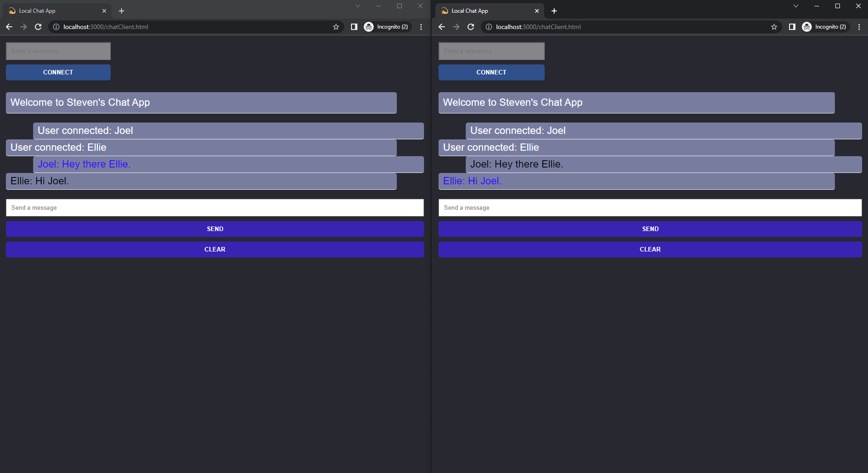Open a new tab in the left browser window
Viewport: 868px width, 473px height.
click(121, 11)
